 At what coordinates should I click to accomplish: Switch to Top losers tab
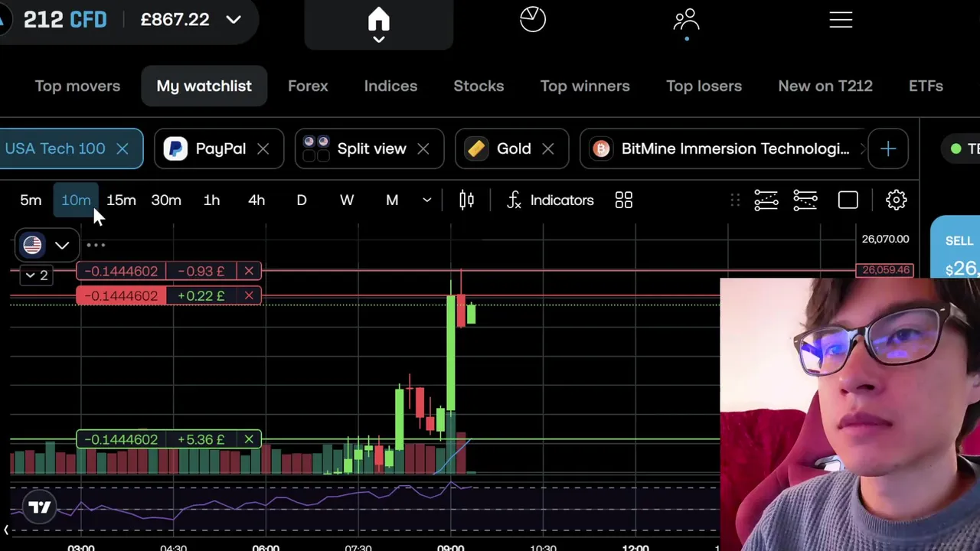[x=704, y=86]
